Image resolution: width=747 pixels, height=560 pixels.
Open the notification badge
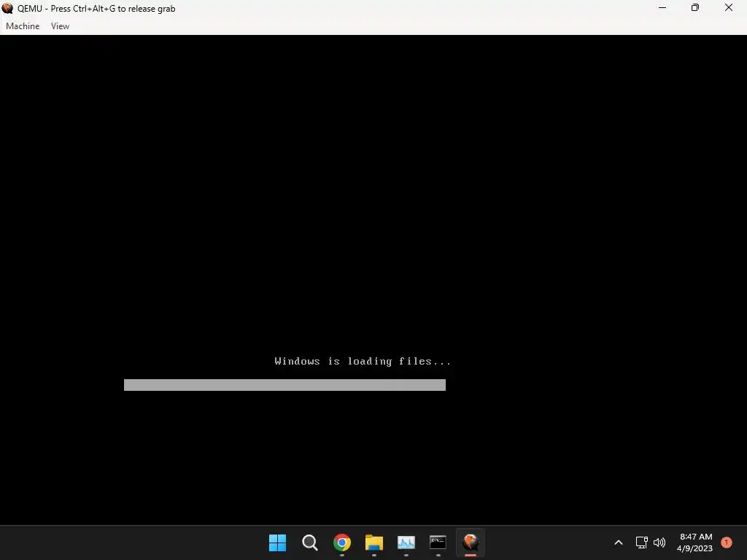pos(727,542)
